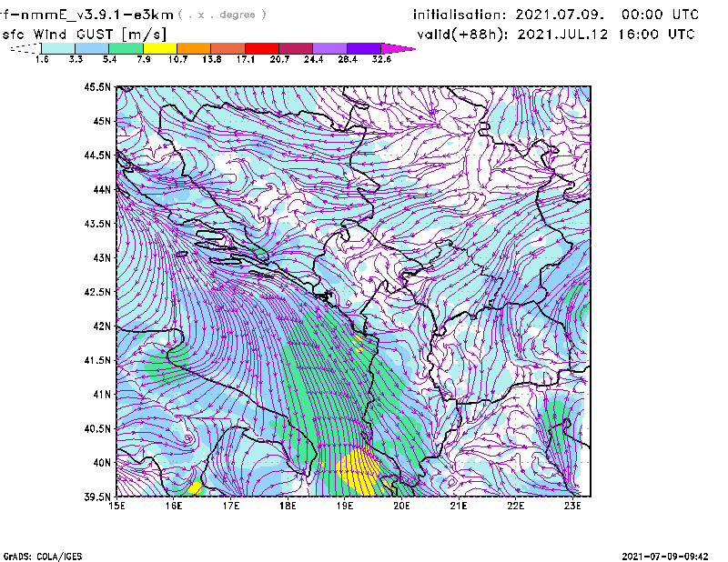Click the light blue 3.3–5.4 legend swatch
Screen dimensions: 728x562
click(92, 48)
